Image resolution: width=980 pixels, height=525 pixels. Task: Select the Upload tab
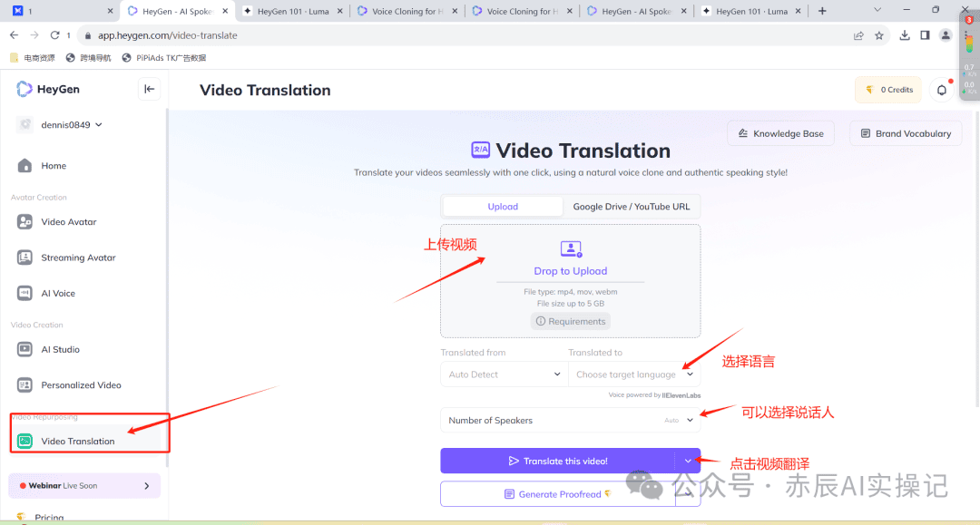point(503,207)
